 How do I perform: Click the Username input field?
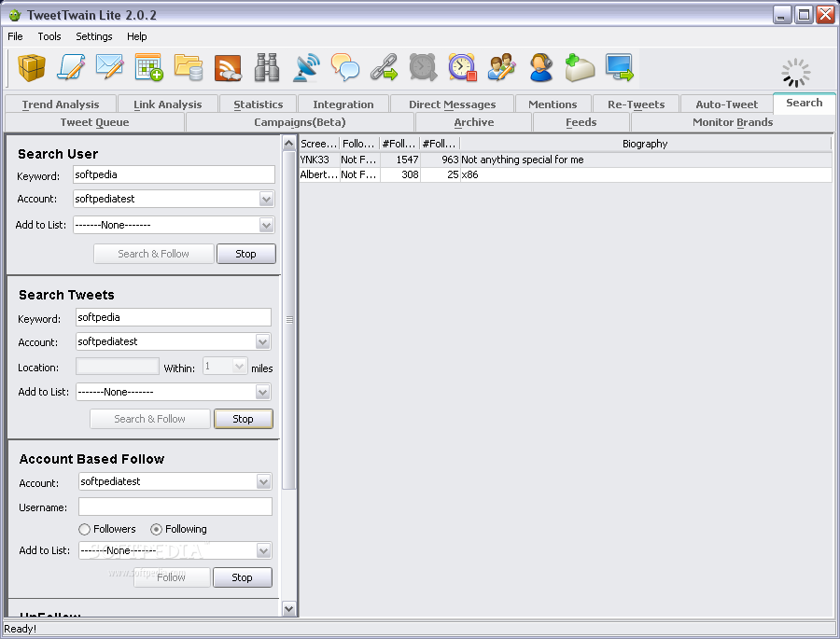(x=175, y=507)
